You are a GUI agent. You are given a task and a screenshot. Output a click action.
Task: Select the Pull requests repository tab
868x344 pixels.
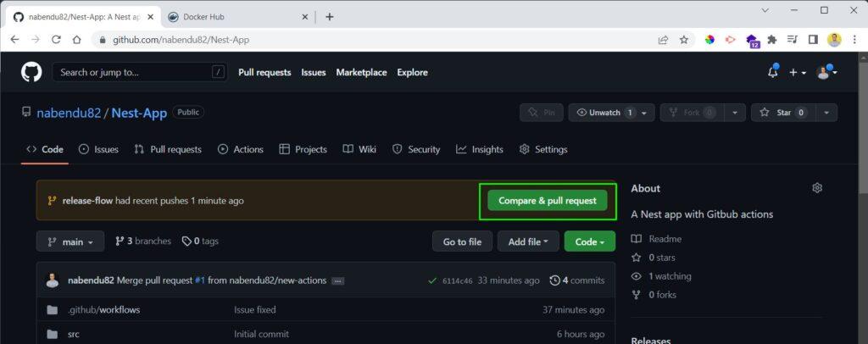coord(168,149)
